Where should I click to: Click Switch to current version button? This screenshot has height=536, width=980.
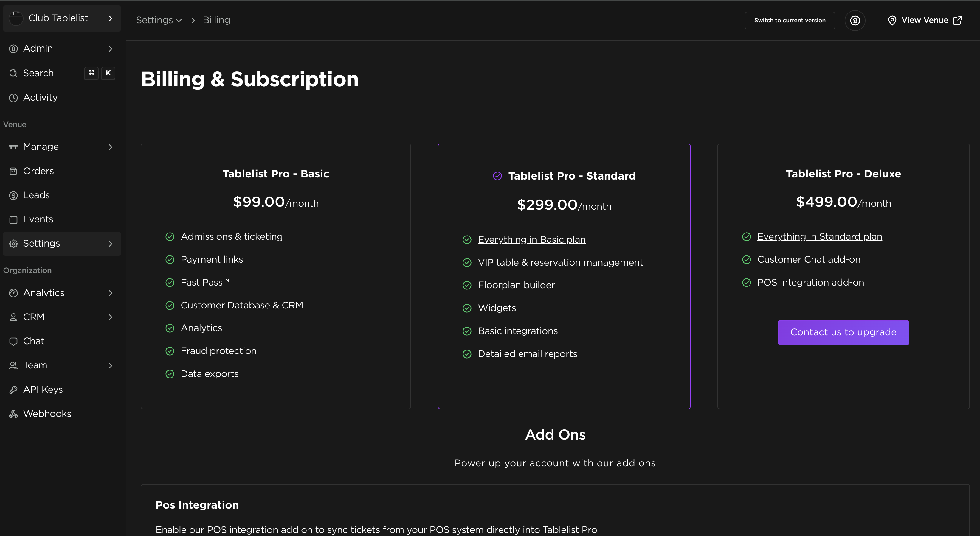point(790,21)
